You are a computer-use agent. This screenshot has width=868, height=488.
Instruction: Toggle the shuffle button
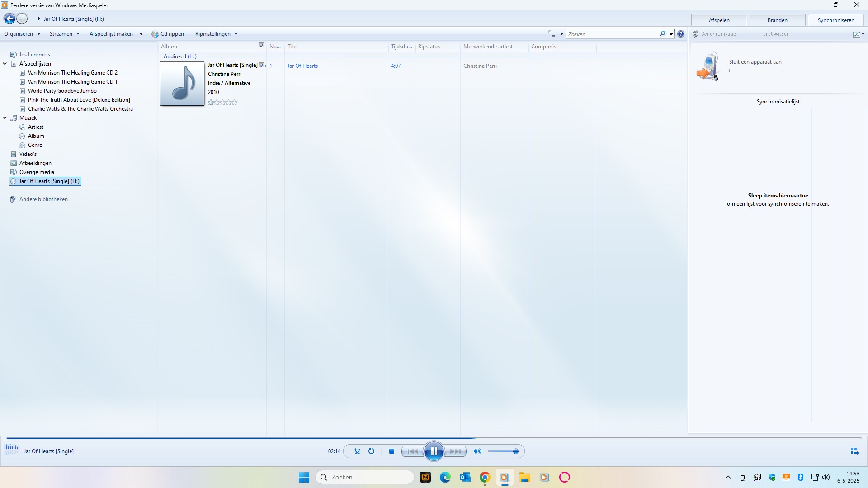pyautogui.click(x=357, y=451)
